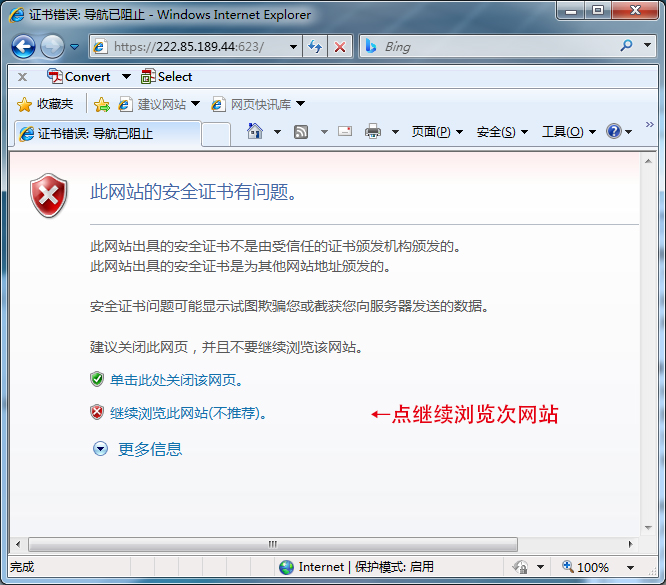Close the PDF Convert toolbar

point(23,77)
